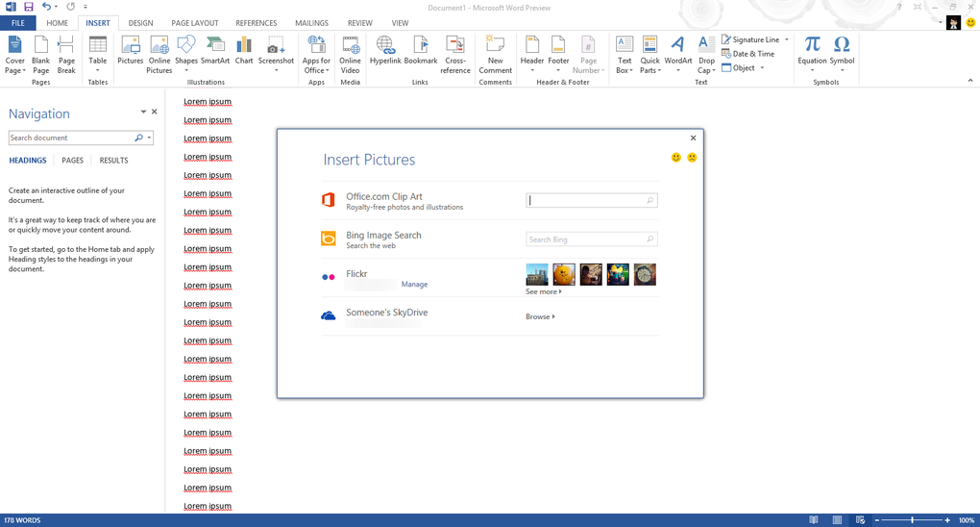Insert a Bookmark
Image resolution: width=980 pixels, height=527 pixels.
421,51
